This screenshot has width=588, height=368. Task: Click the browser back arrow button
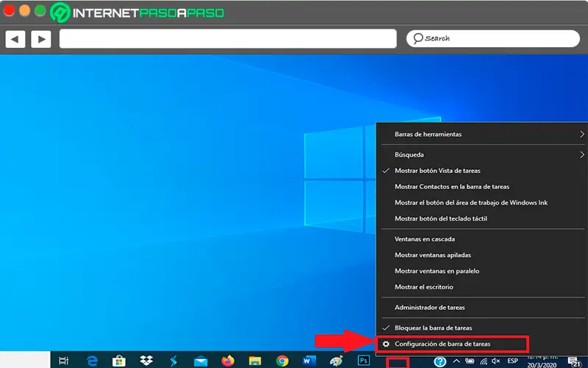click(x=15, y=39)
